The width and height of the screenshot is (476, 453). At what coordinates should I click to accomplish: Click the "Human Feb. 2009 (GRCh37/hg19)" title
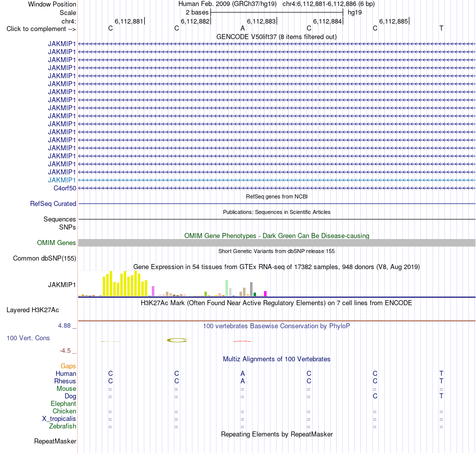click(227, 4)
